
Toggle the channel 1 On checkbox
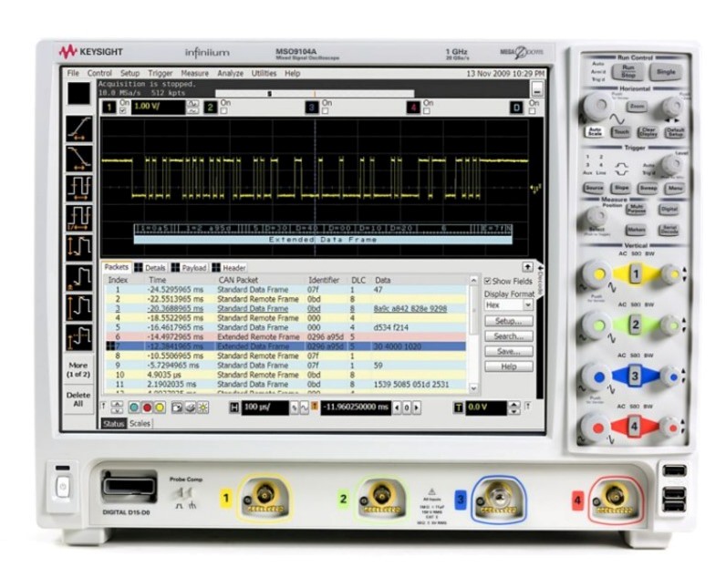coord(123,111)
